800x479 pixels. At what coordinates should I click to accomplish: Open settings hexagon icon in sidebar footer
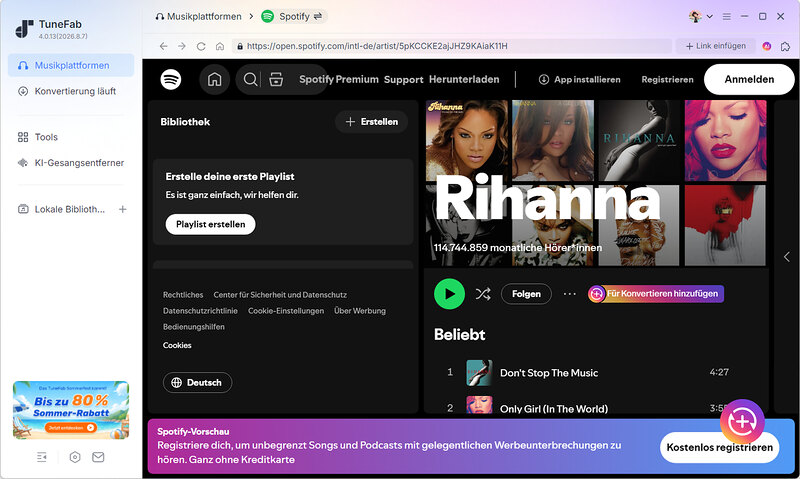[x=75, y=457]
